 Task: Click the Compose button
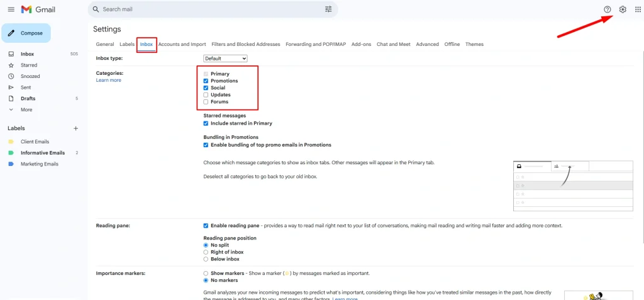(x=26, y=33)
